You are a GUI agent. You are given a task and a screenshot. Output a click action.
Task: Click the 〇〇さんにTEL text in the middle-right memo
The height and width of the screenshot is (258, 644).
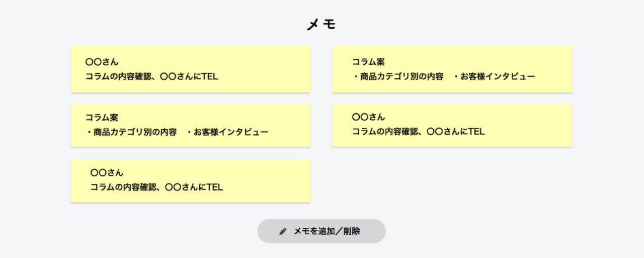[x=456, y=132]
